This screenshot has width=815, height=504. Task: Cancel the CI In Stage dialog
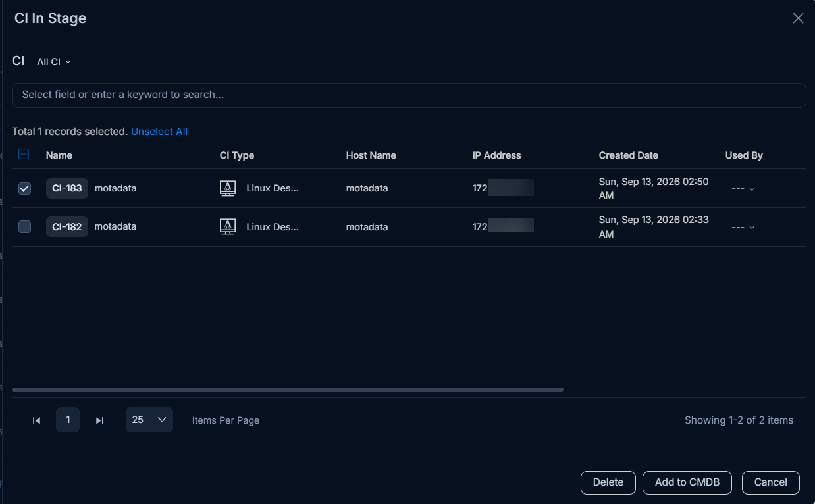pyautogui.click(x=771, y=482)
